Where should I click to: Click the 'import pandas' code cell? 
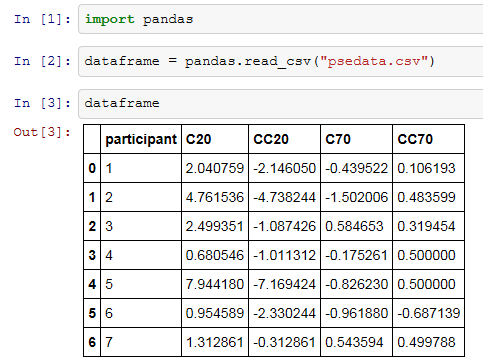click(281, 19)
